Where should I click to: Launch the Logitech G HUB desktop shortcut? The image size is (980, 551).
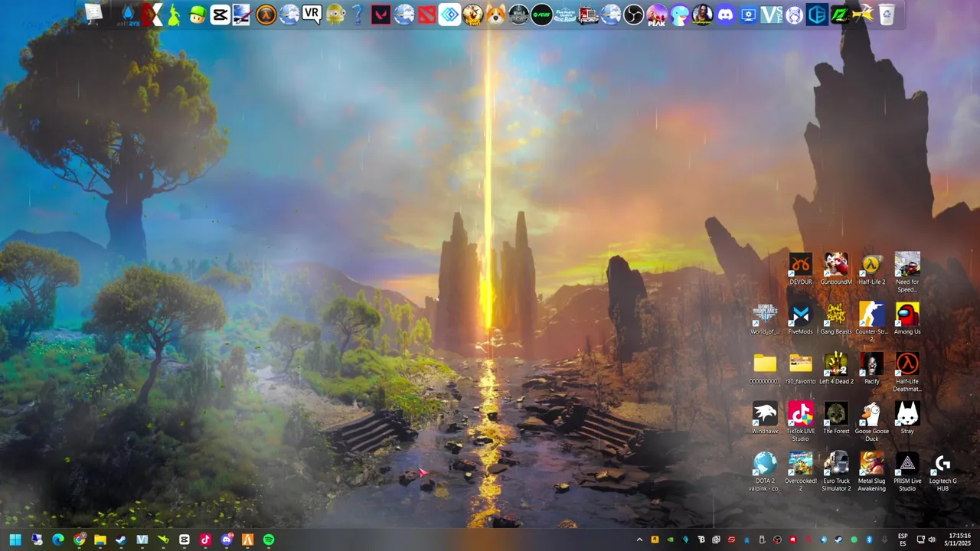942,471
